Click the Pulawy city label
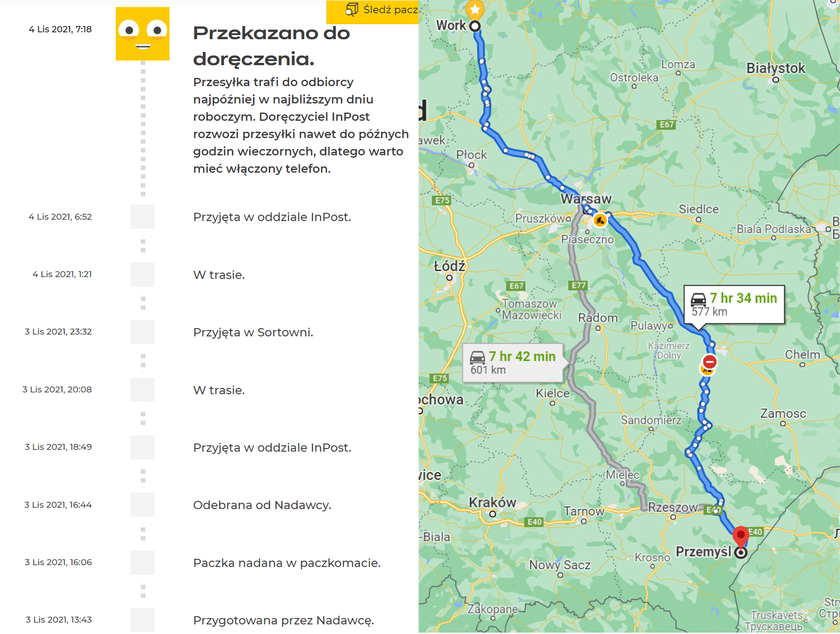 (649, 325)
